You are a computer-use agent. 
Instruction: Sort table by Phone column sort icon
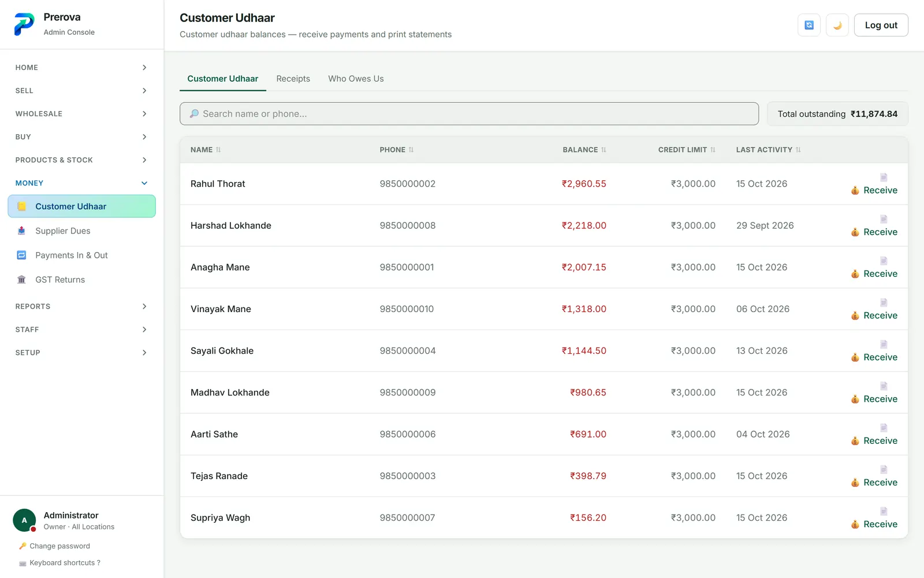click(411, 150)
